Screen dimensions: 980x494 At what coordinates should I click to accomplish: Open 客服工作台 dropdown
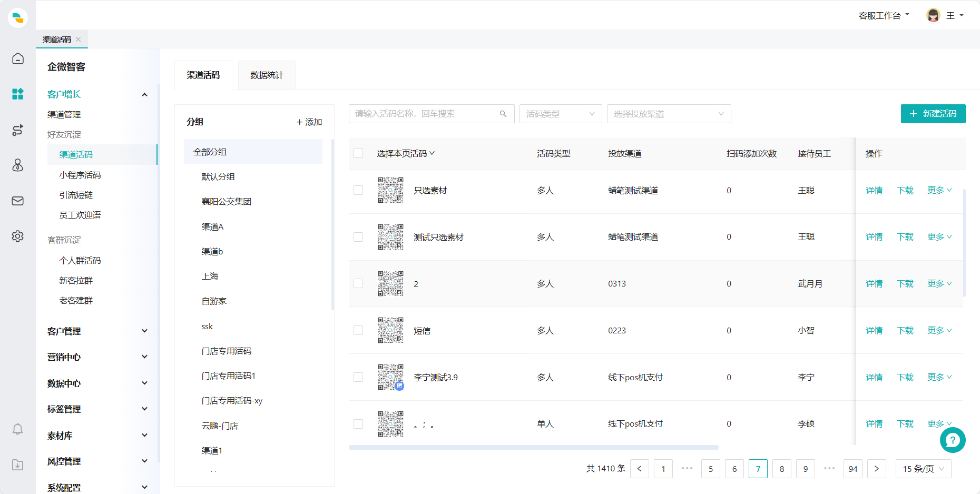[x=884, y=16]
